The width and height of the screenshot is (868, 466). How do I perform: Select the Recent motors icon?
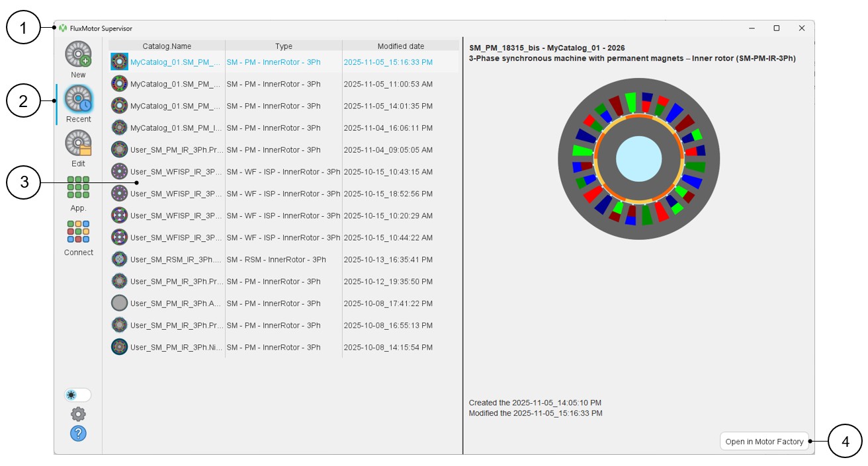[x=78, y=98]
